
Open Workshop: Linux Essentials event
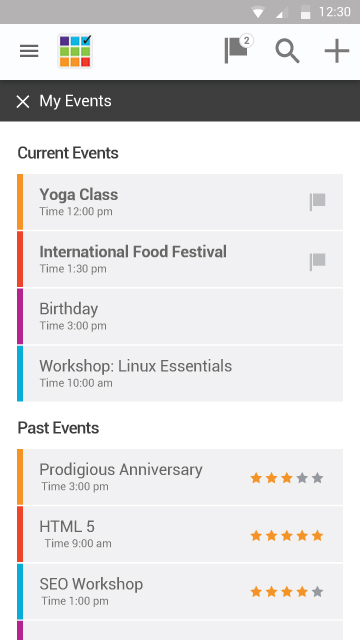tap(180, 373)
